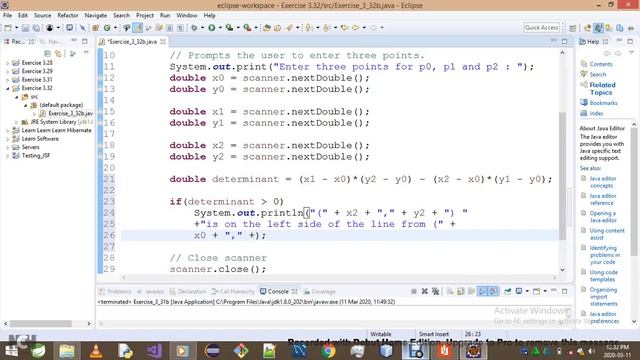The image size is (640, 360).
Task: Open the Project menu
Action: (145, 15)
